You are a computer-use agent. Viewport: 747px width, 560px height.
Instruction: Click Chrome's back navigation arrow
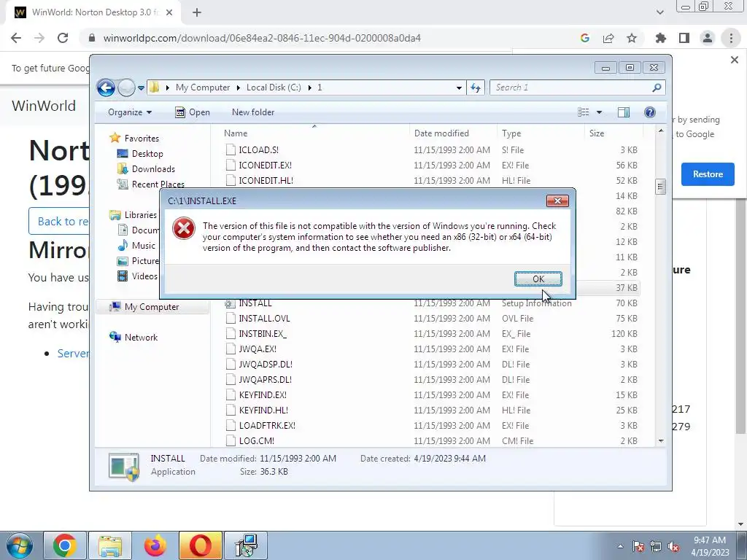(16, 38)
